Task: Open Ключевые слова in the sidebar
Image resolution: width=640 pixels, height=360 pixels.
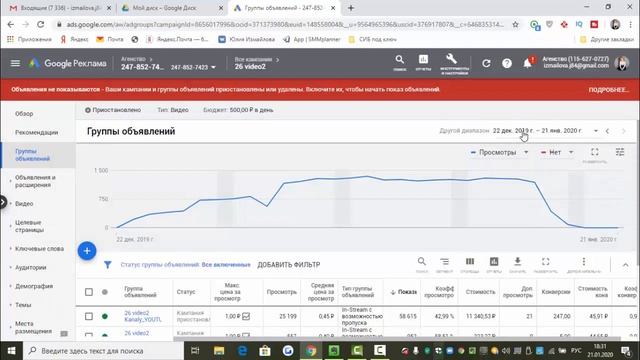Action: click(x=39, y=249)
